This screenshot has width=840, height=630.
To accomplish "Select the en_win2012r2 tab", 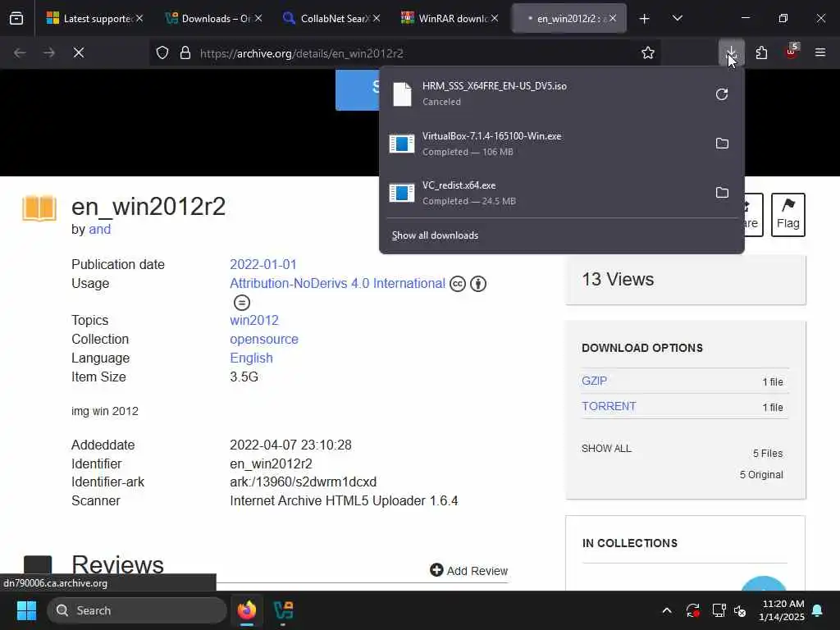I will pos(569,19).
